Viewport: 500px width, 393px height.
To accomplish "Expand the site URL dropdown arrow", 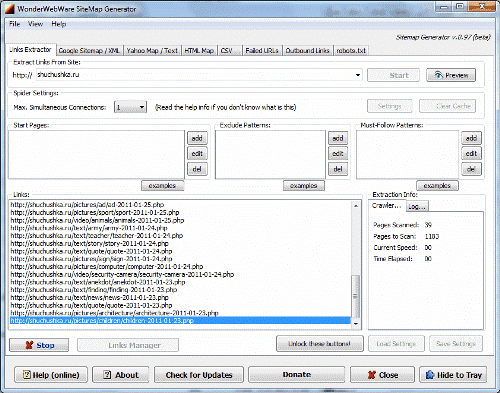I will pos(358,75).
